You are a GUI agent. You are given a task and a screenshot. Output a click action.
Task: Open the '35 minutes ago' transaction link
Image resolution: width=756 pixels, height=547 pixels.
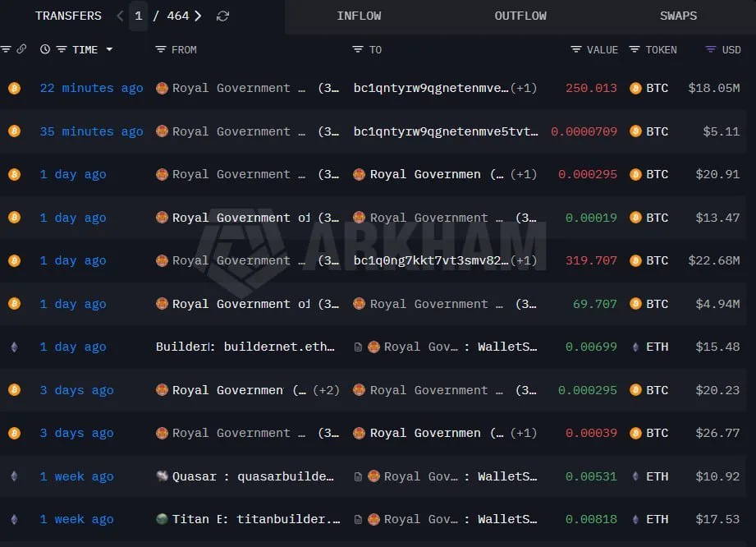pos(91,131)
